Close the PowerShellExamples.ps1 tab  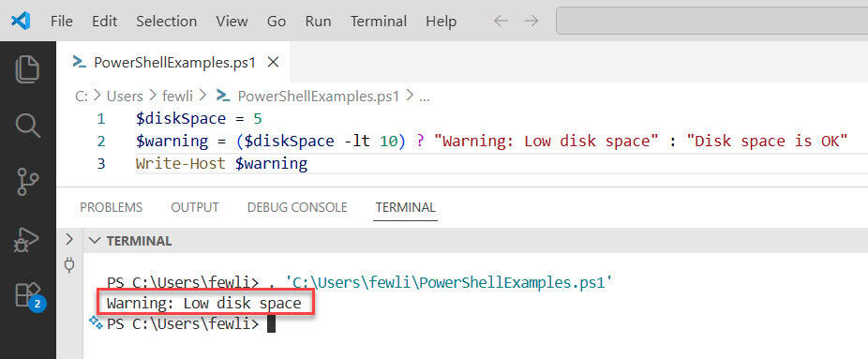point(273,63)
